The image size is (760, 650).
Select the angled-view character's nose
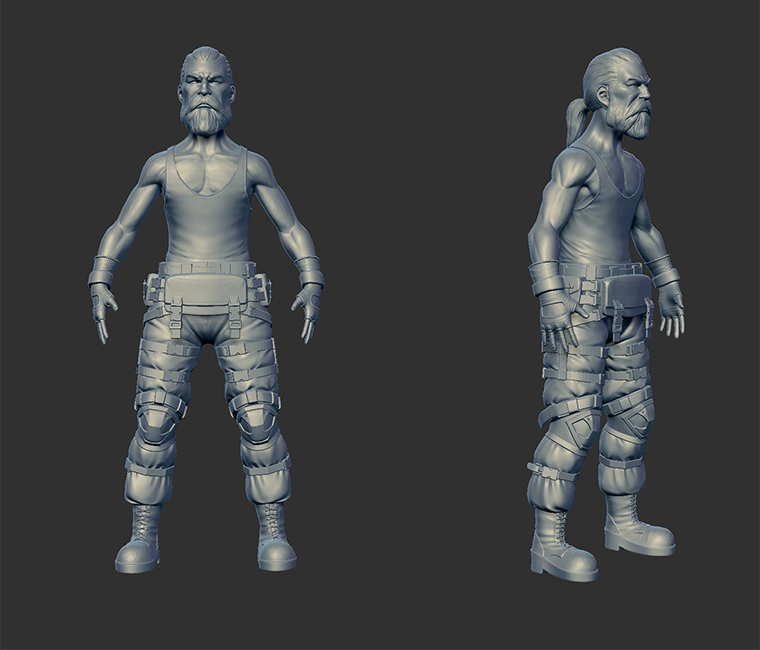[x=648, y=96]
